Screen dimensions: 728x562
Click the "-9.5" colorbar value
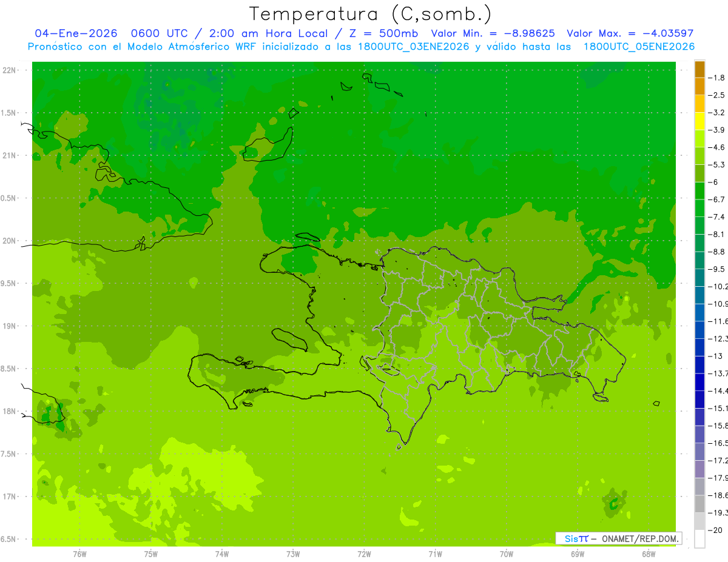click(717, 269)
